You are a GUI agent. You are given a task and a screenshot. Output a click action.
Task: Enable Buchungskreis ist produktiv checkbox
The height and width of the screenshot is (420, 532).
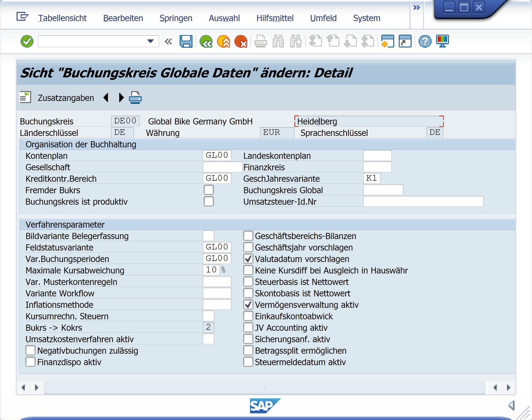click(x=209, y=201)
